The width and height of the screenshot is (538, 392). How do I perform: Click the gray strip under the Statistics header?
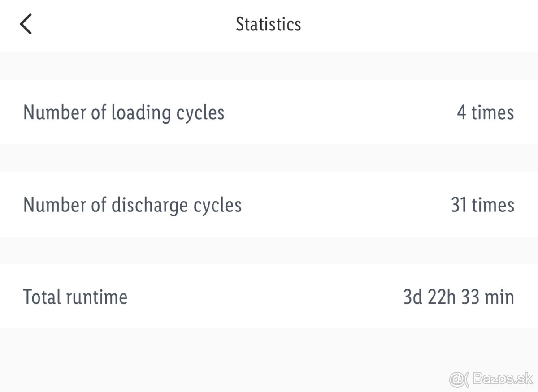pyautogui.click(x=269, y=65)
